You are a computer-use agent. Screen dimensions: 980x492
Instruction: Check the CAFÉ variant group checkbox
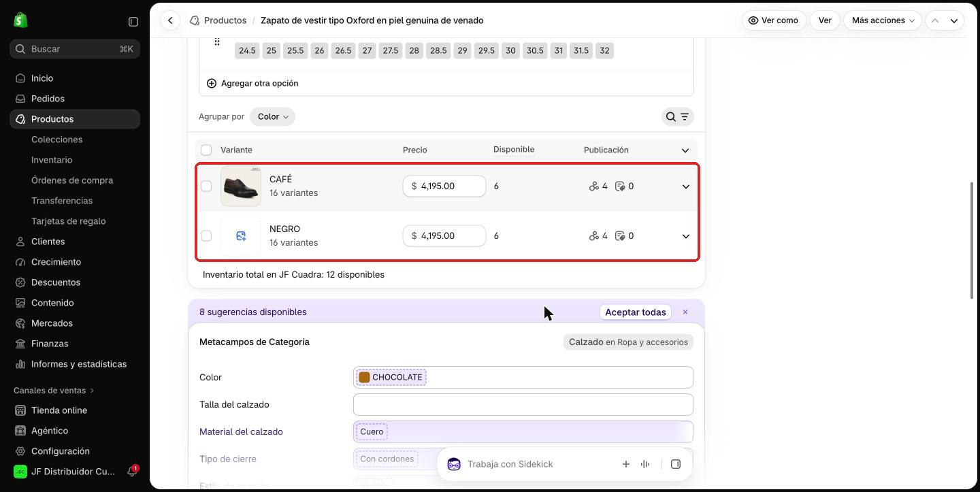[206, 186]
